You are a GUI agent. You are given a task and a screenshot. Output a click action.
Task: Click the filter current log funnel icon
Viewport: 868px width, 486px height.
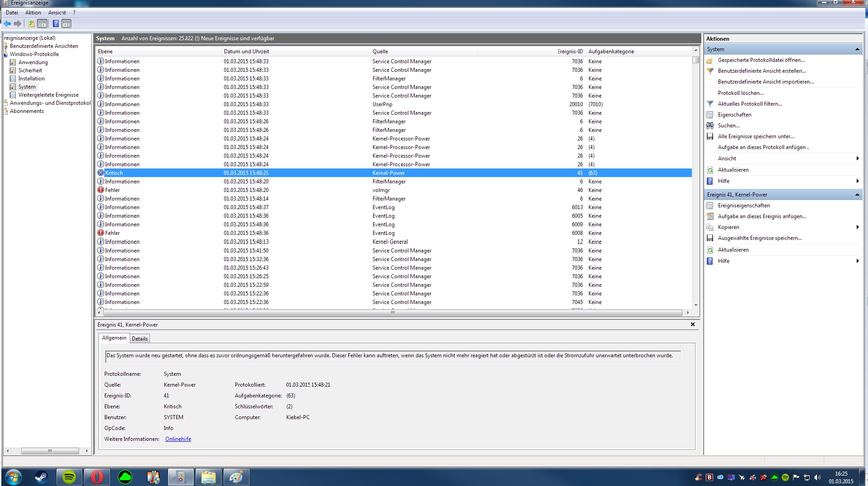click(710, 104)
